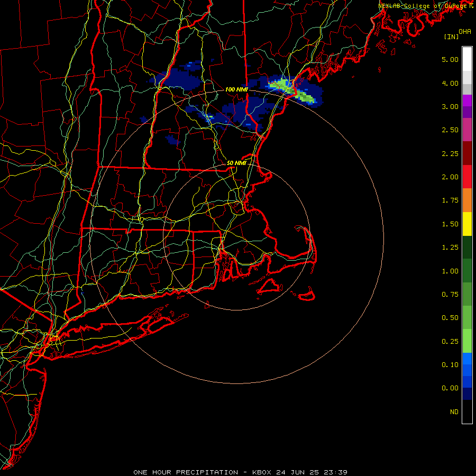Viewport: 476px width, 476px height.
Task: Click the "NEXLAB-College of DuPage" credit text
Action: tap(423, 6)
